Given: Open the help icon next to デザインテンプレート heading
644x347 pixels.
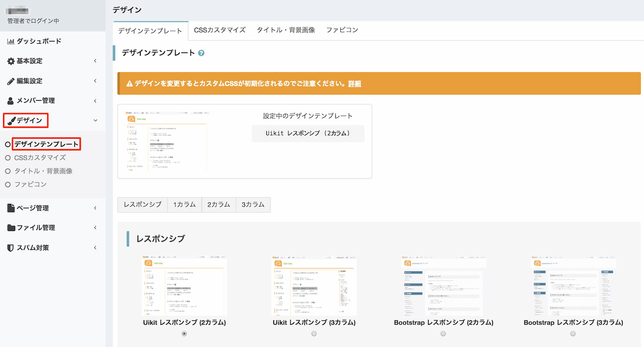Looking at the screenshot, I should click(201, 53).
